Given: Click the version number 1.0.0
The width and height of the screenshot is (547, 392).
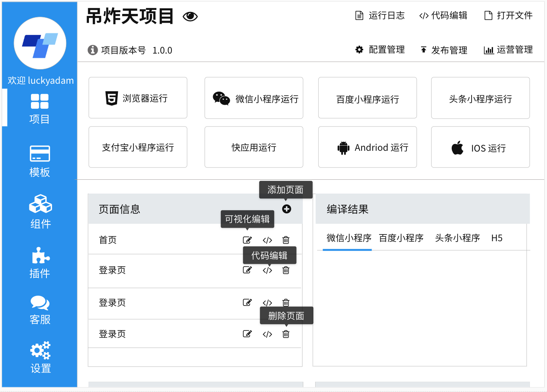Looking at the screenshot, I should point(162,50).
